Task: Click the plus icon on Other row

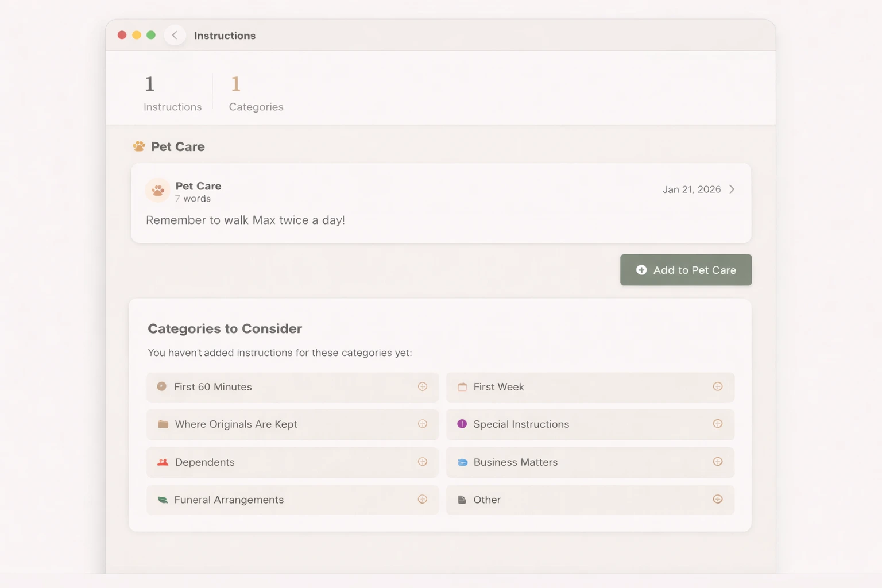Action: point(717,500)
